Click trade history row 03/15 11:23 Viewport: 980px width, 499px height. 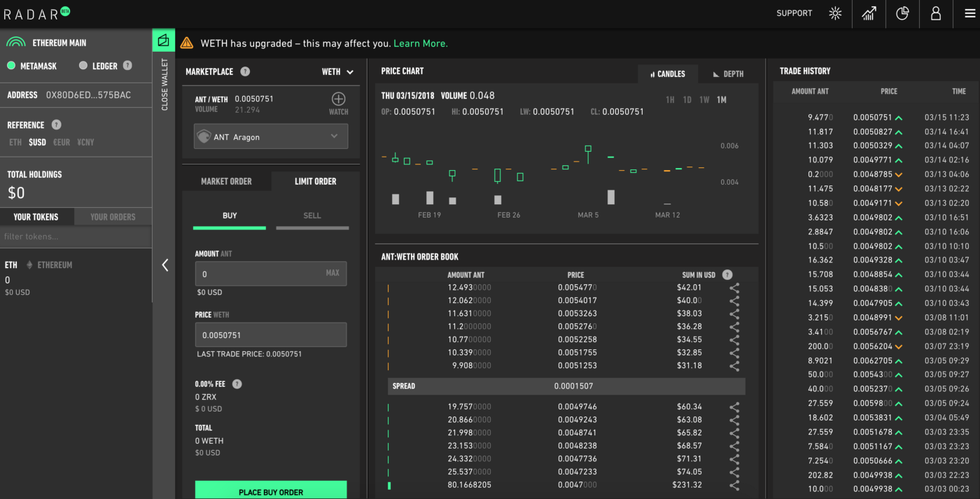[876, 118]
